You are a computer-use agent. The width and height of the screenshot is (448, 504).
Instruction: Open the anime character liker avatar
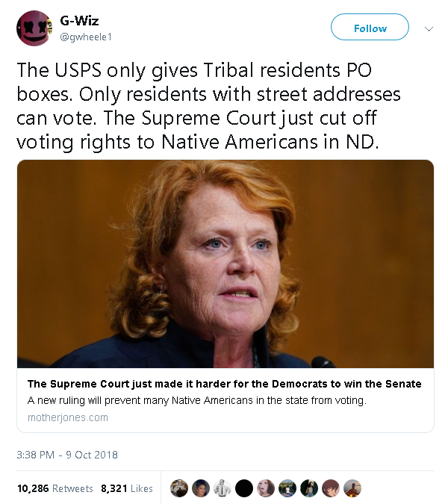click(331, 488)
